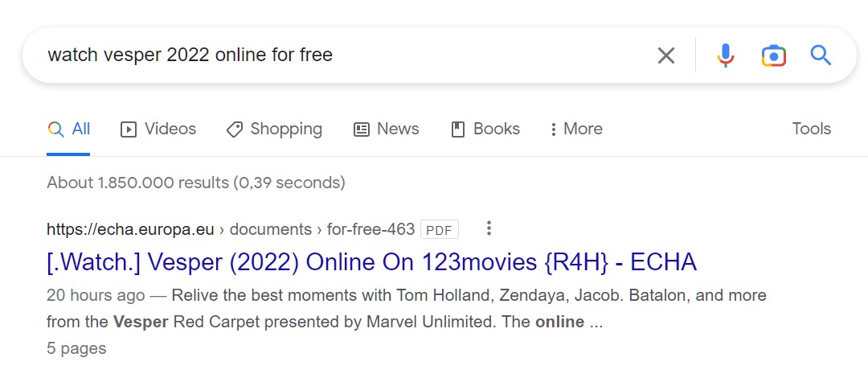Submit query with blue magnifier icon
Image resolution: width=868 pixels, height=378 pixels.
[821, 55]
